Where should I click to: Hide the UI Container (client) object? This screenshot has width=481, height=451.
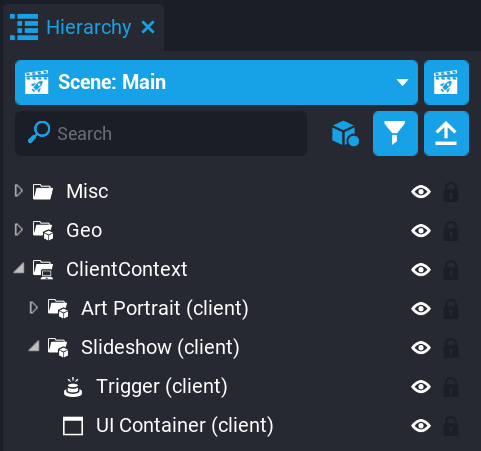coord(421,426)
